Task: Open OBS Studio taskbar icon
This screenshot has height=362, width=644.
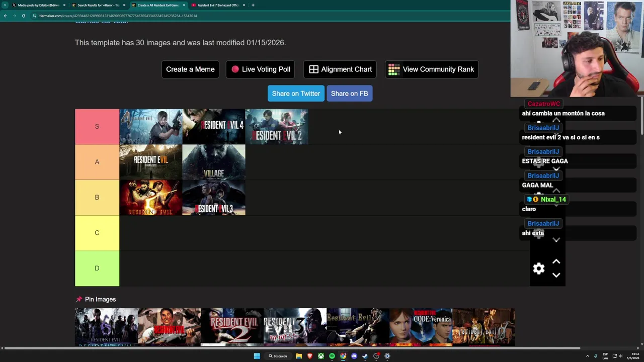Action: pyautogui.click(x=376, y=356)
